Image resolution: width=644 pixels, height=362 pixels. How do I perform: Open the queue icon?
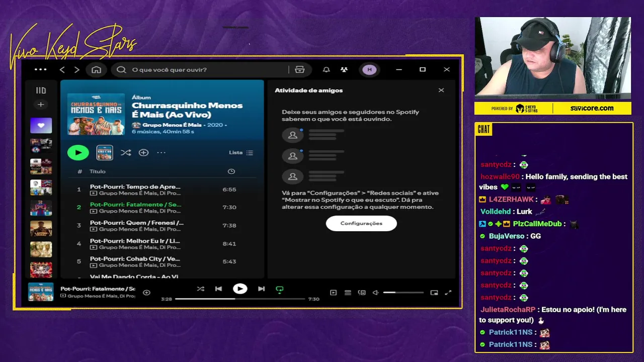[348, 293]
